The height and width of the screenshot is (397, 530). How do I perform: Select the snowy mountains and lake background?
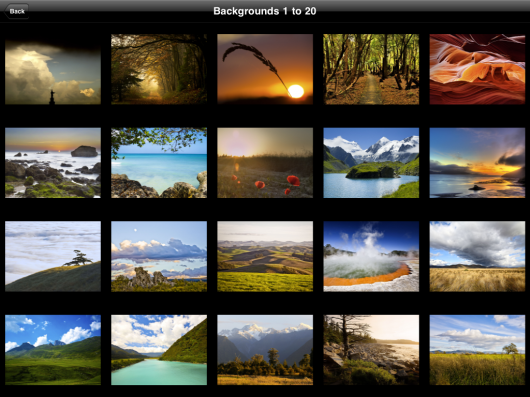(x=371, y=163)
